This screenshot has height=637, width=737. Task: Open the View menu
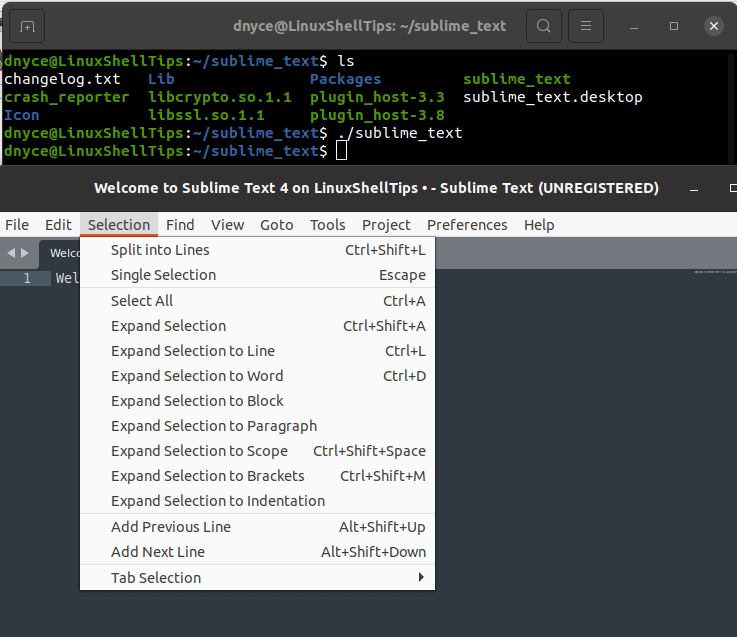[227, 225]
